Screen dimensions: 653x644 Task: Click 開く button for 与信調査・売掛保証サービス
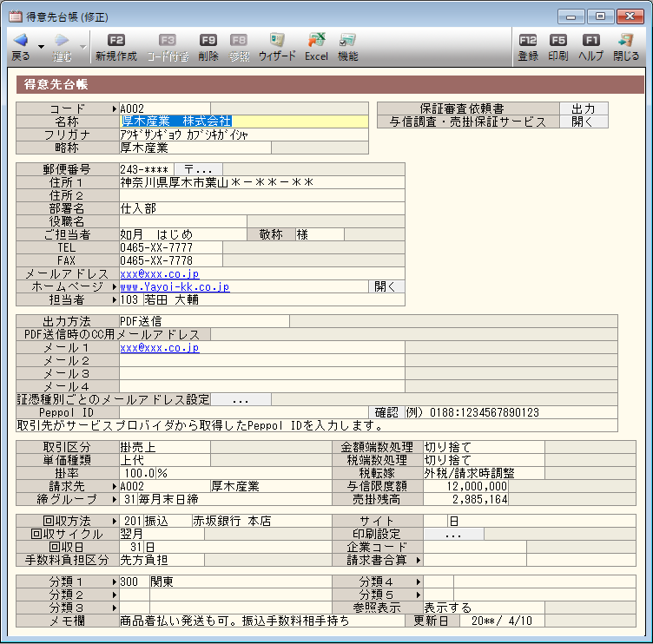point(584,122)
